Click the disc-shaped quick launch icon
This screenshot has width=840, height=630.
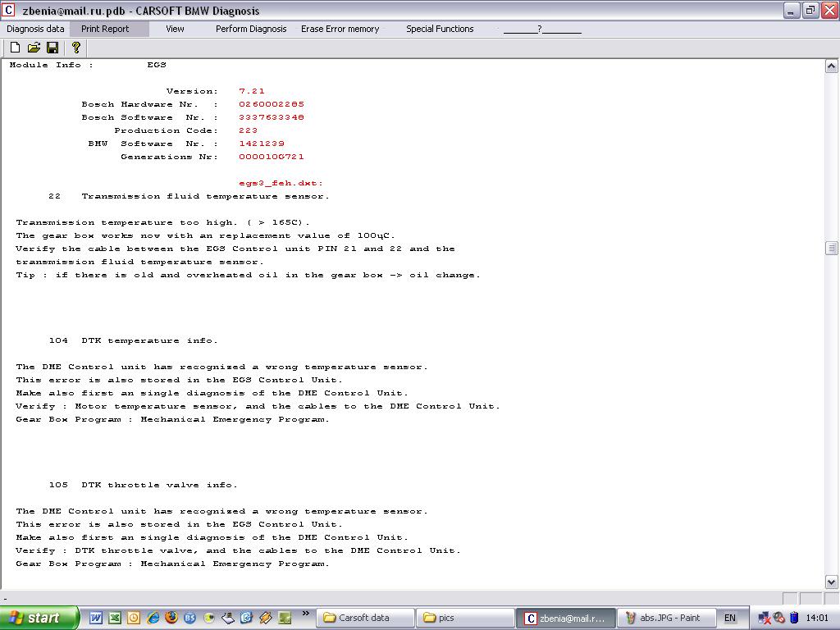(209, 618)
